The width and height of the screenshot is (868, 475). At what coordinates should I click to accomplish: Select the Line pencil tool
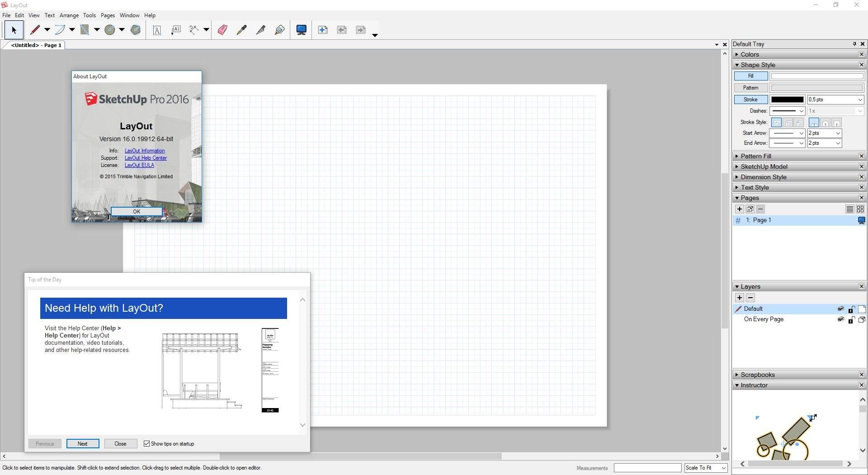pos(35,30)
